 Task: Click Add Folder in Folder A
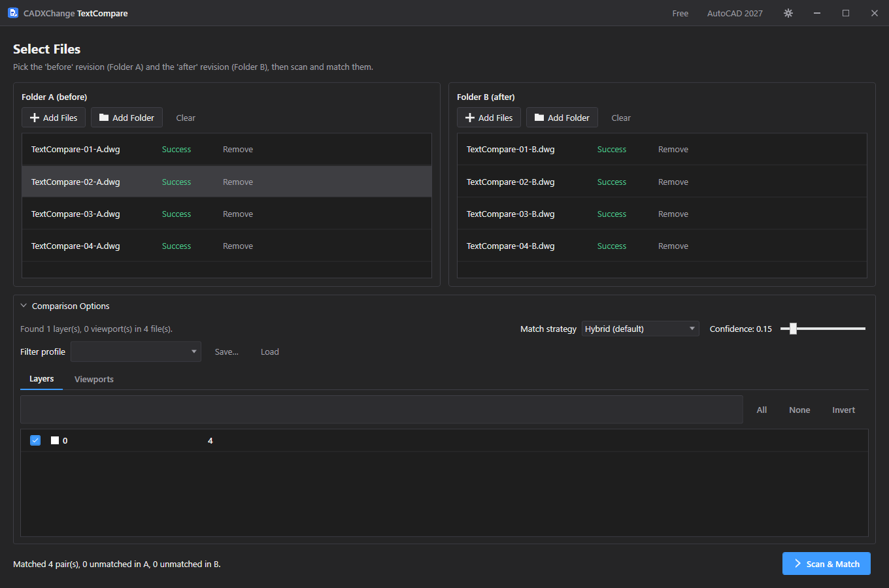tap(127, 118)
